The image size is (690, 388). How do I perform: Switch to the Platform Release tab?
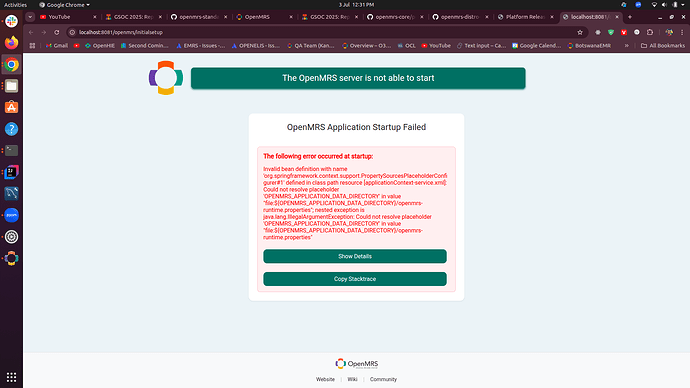pyautogui.click(x=525, y=17)
